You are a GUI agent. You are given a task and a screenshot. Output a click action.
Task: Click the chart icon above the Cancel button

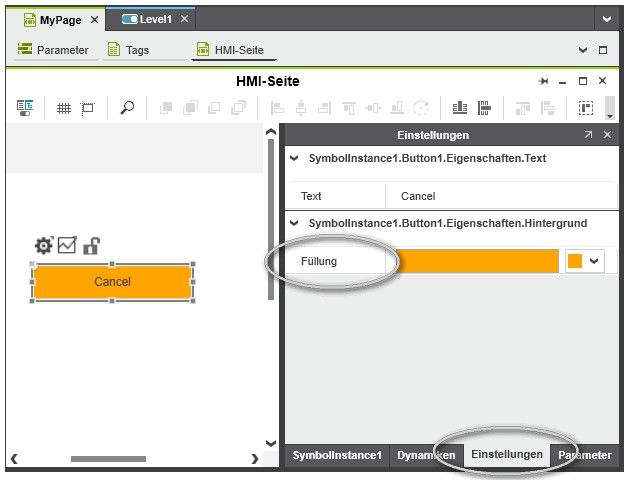[67, 245]
